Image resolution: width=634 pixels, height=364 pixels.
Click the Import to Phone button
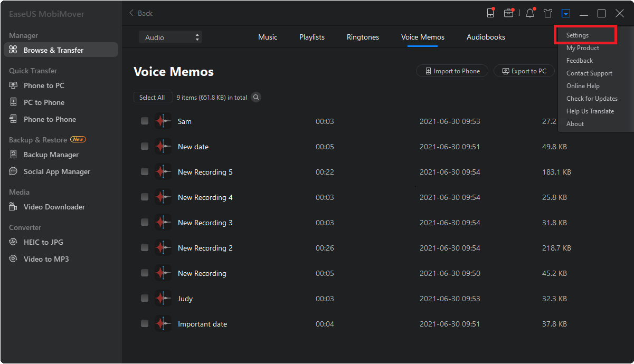pyautogui.click(x=452, y=71)
